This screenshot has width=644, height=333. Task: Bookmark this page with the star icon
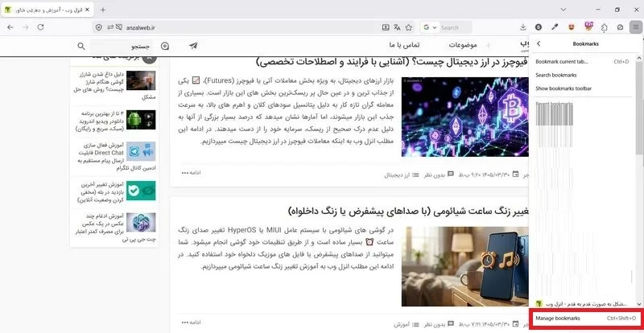[x=409, y=27]
